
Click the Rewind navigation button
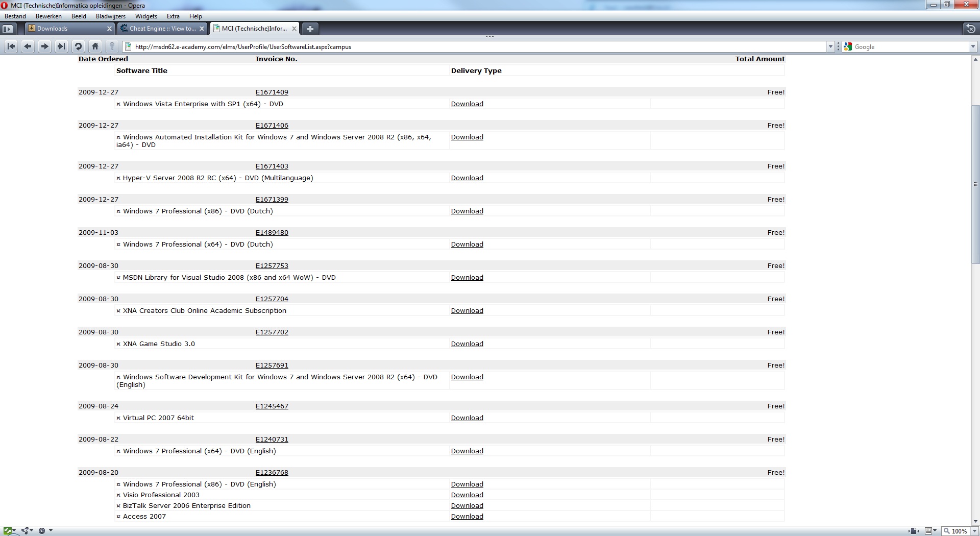point(11,46)
